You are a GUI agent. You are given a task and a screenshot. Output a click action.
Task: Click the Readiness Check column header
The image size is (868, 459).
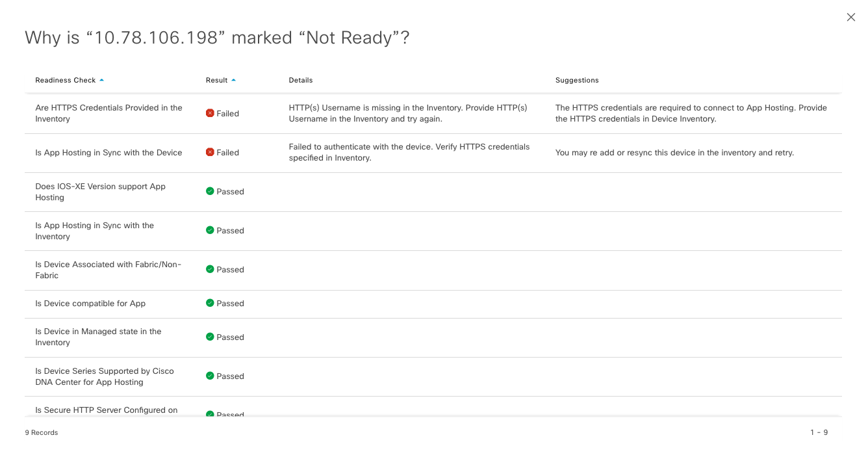click(x=65, y=80)
